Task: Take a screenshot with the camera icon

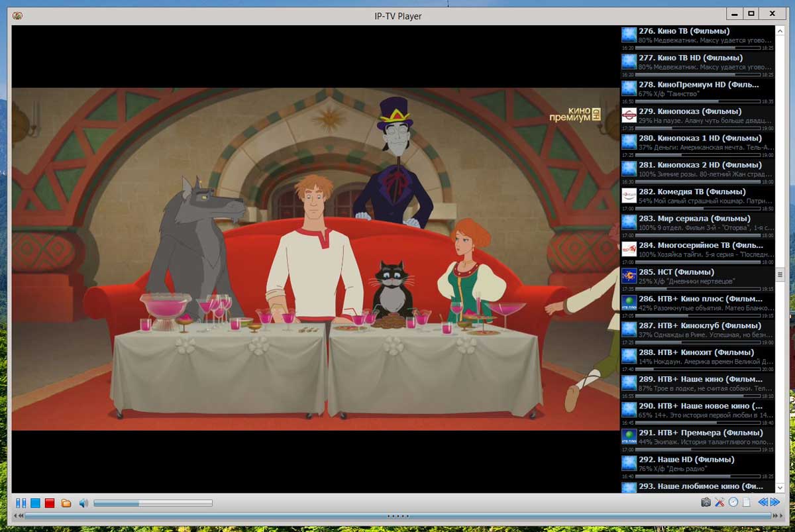Action: (x=706, y=503)
